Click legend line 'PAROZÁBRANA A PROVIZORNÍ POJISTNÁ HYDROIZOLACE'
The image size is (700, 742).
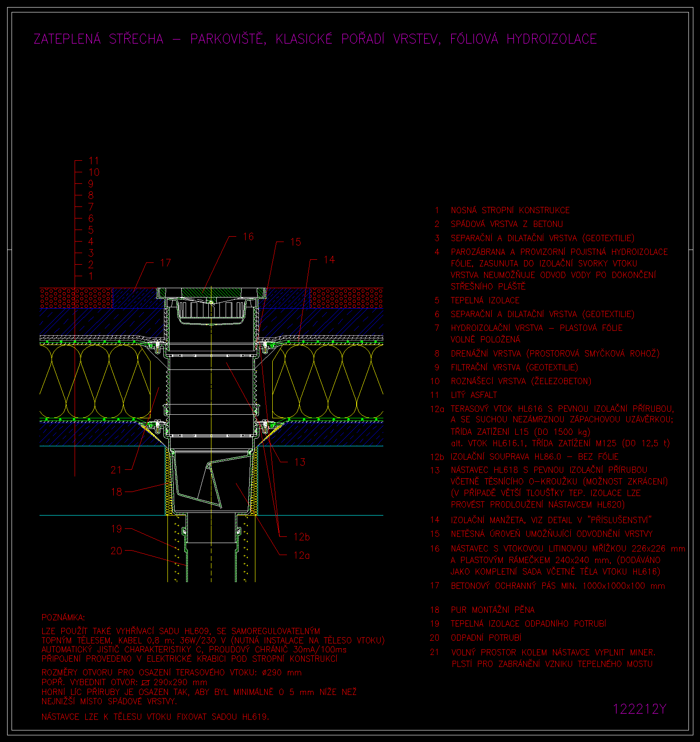click(x=559, y=252)
